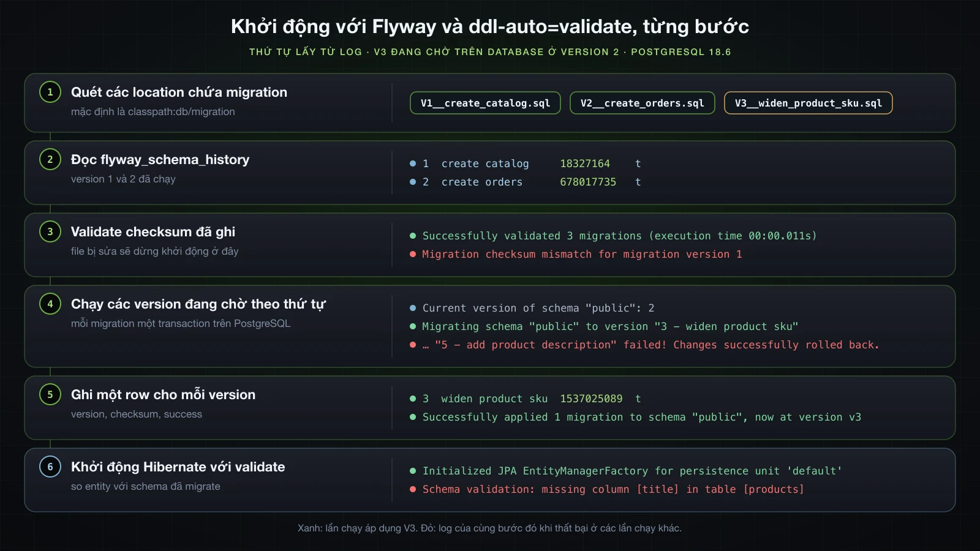Click the subtitle mentioning POSTGRESQL 18.6
Image resolution: width=980 pixels, height=551 pixels.
coord(490,52)
